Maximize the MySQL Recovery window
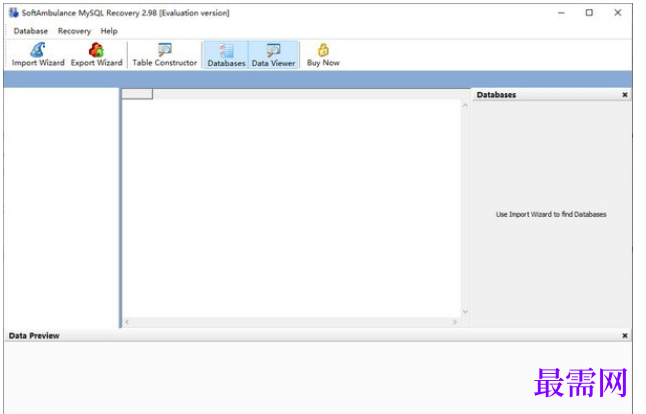This screenshot has height=414, width=646. click(x=589, y=13)
